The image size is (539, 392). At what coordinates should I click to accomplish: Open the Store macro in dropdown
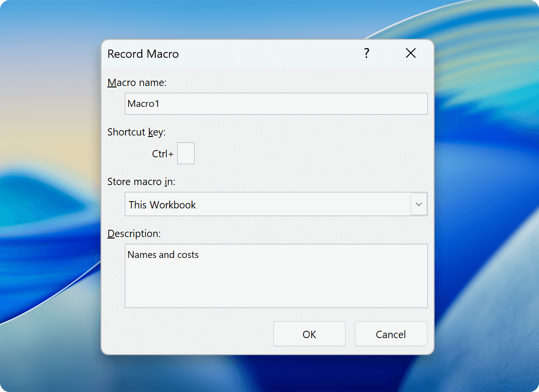pos(276,204)
